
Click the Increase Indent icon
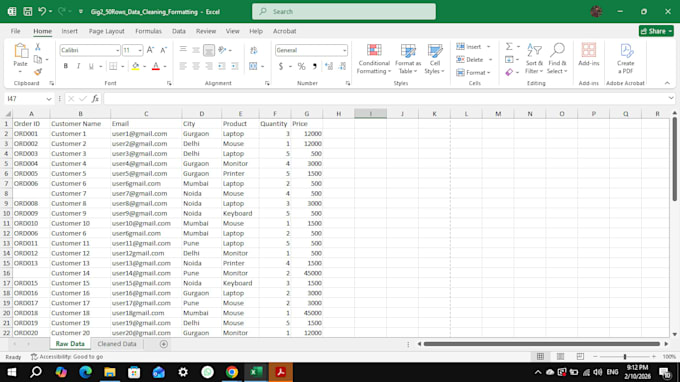(x=235, y=66)
